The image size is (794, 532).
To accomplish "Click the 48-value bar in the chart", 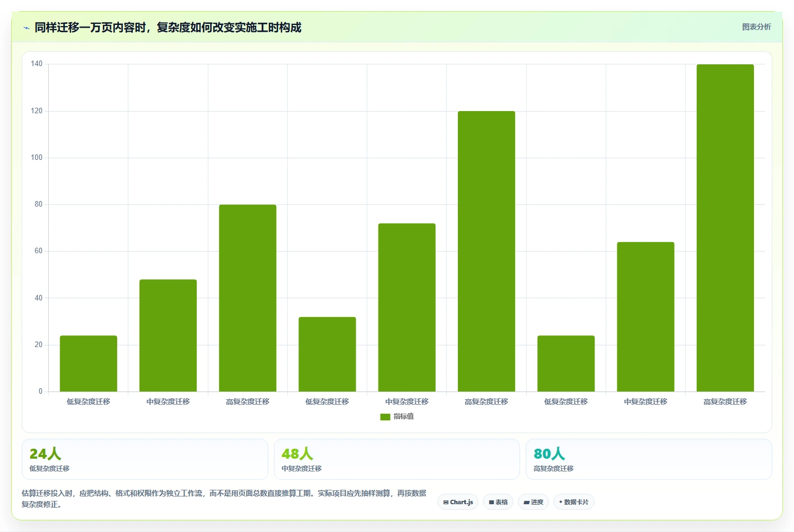I will (168, 335).
